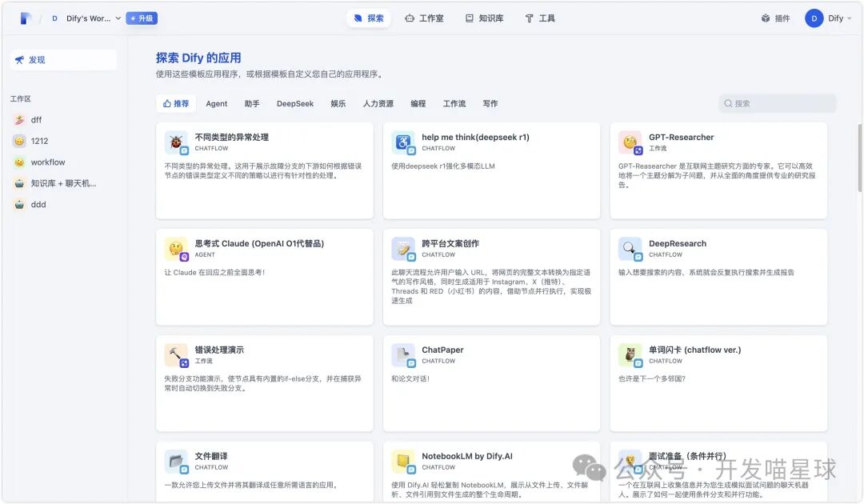
Task: Open the help me think(deepseek r1) title
Action: pyautogui.click(x=475, y=137)
